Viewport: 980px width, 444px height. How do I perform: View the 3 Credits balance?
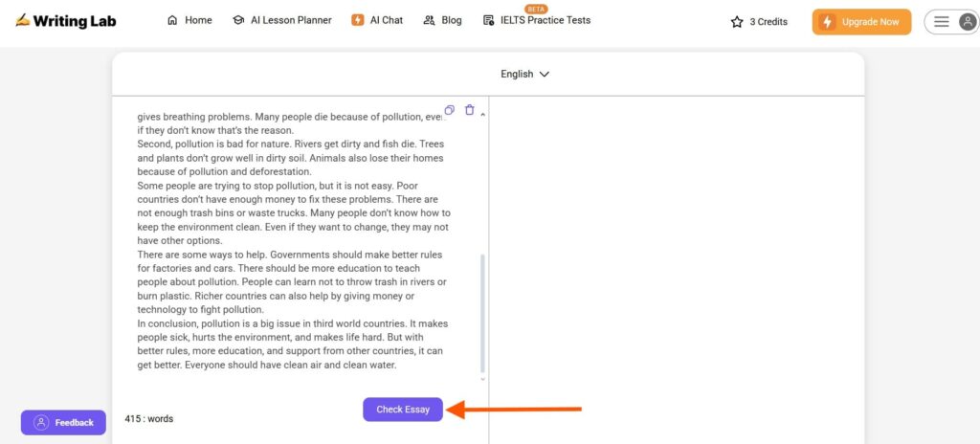pyautogui.click(x=768, y=22)
